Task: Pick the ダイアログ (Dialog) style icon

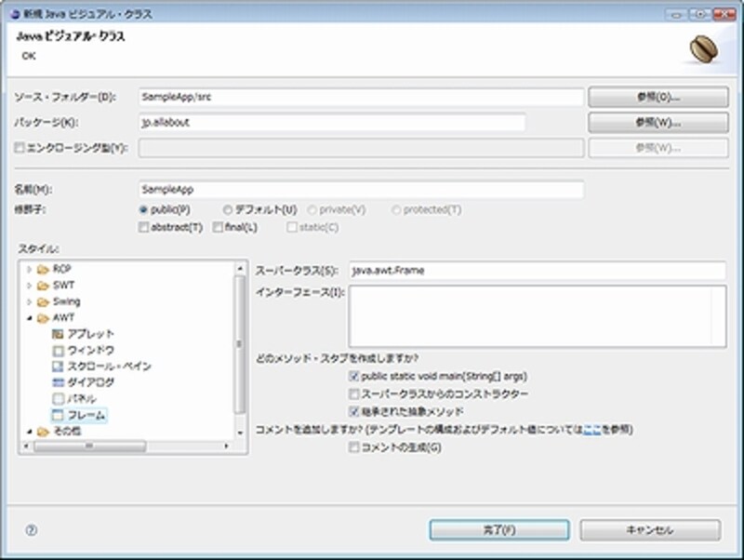Action: 58,382
